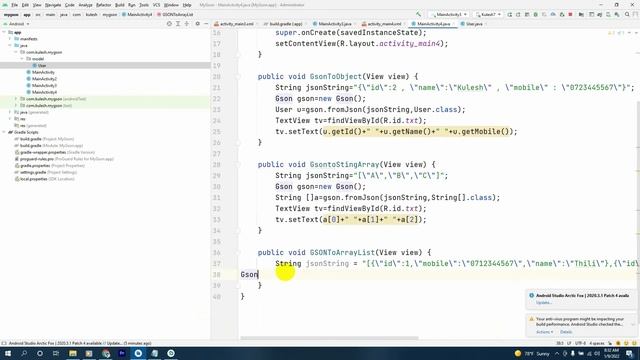Image resolution: width=640 pixels, height=360 pixels.
Task: Expand the anti-virus notification chevron
Action: [633, 324]
